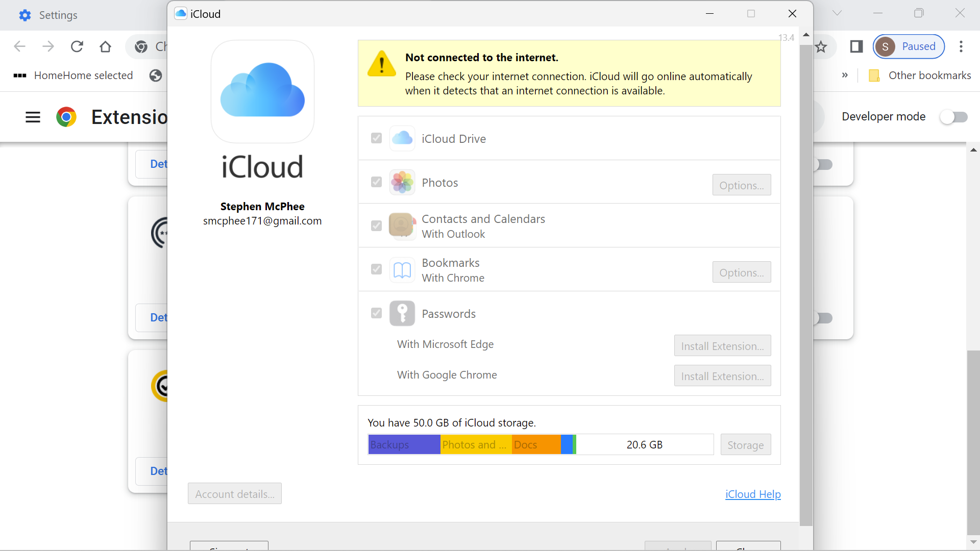Open Chrome three-dot menu

pyautogui.click(x=961, y=46)
